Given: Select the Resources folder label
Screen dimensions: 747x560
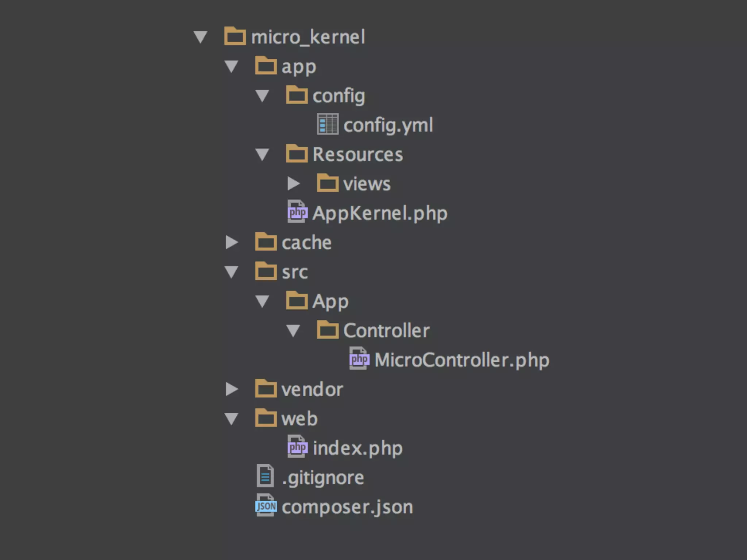Looking at the screenshot, I should [358, 154].
